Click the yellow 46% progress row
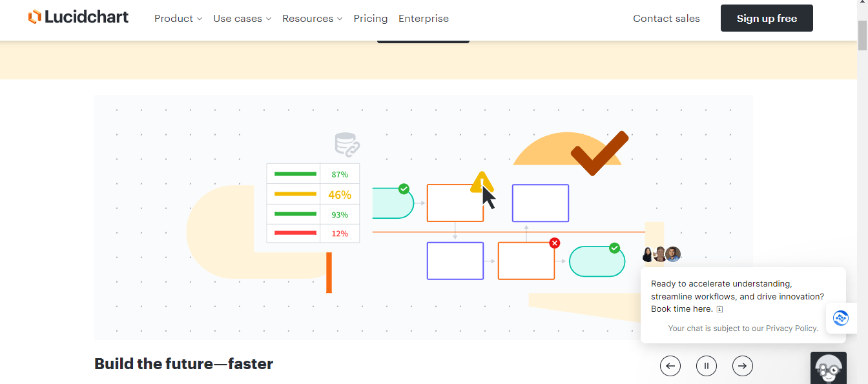Screen dimensions: 868x384 (313, 194)
